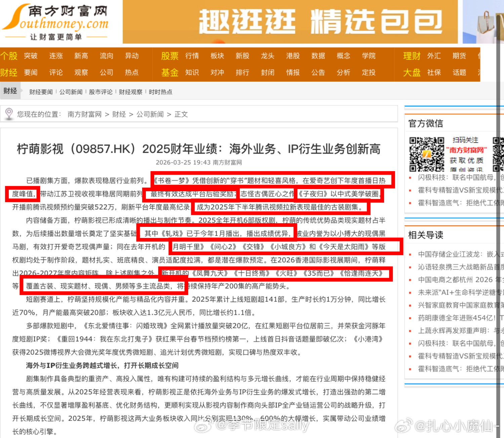Open 学院 in the nav bar
Viewport: 504px width, 438px height.
coord(369,56)
